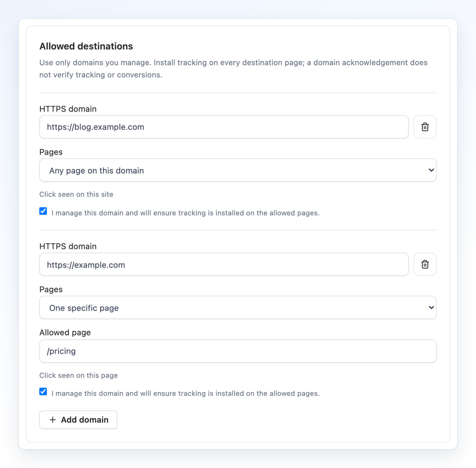Open the 'Any page on this domain' dropdown
The image size is (476, 468).
(x=238, y=170)
